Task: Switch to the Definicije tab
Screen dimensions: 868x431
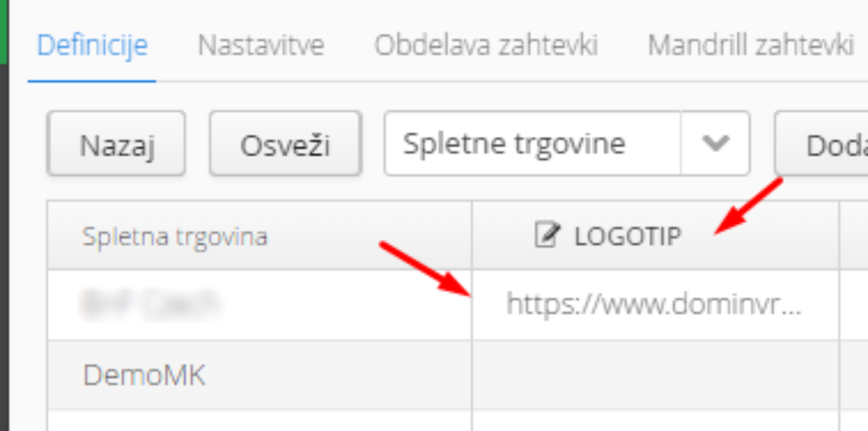Action: tap(92, 45)
